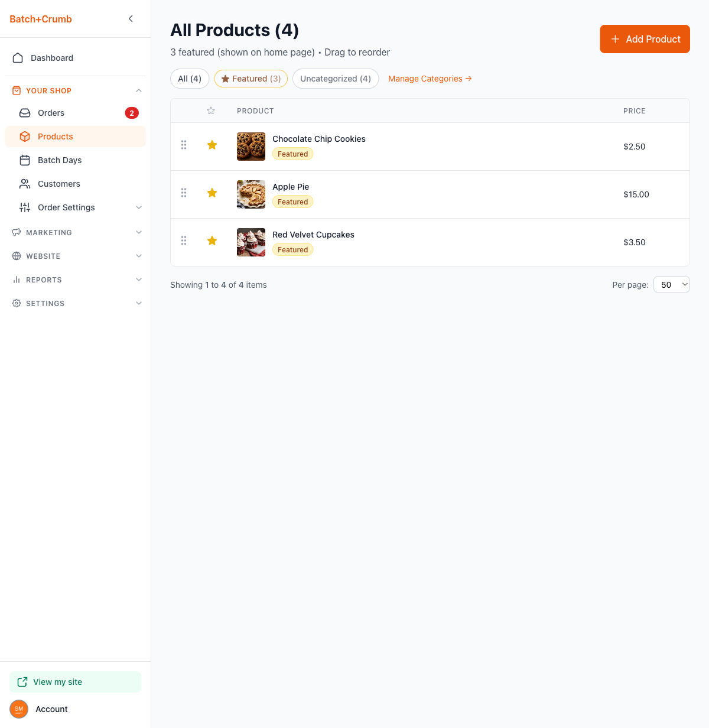Switch to the Uncategorized filter tab
This screenshot has width=709, height=728.
coord(336,78)
